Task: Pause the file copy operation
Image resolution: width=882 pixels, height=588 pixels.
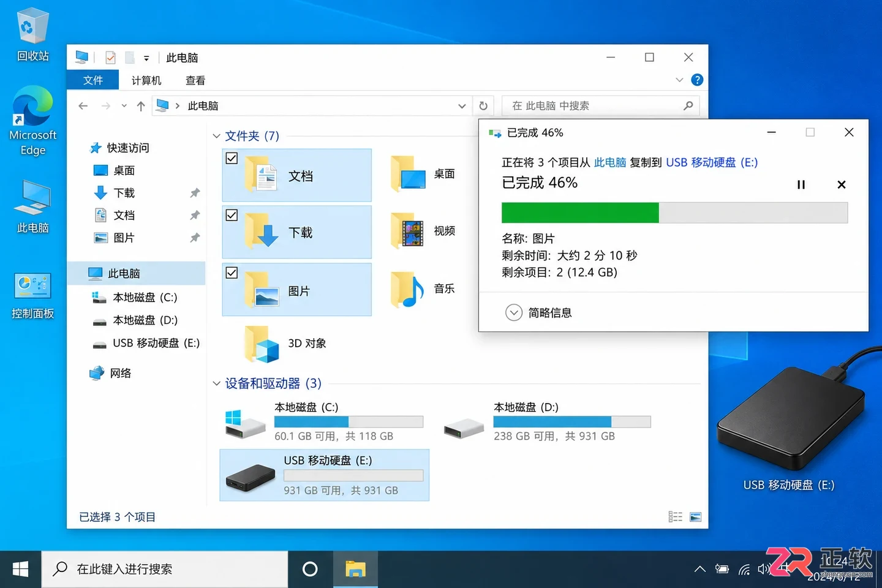Action: click(x=801, y=184)
